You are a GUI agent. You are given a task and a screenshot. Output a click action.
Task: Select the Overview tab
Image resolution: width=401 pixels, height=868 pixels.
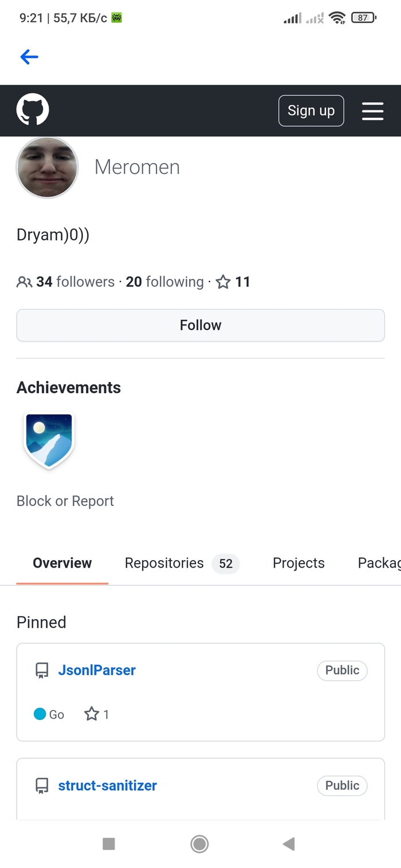tap(62, 563)
